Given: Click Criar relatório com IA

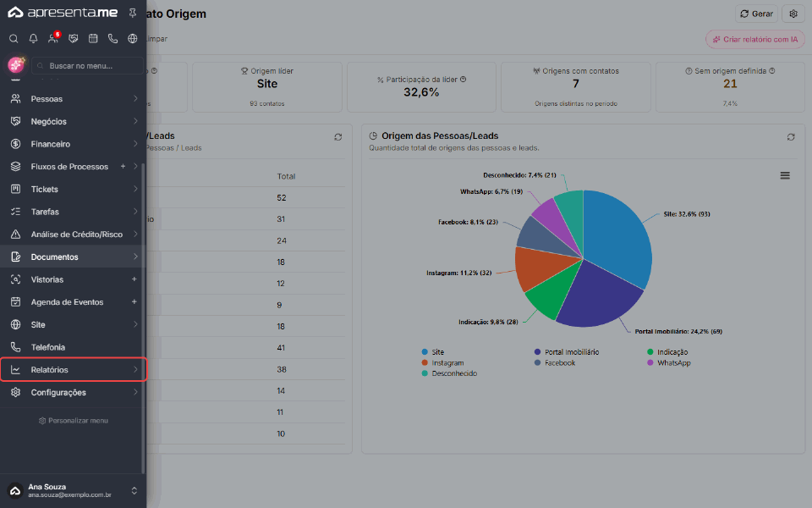Looking at the screenshot, I should point(755,40).
